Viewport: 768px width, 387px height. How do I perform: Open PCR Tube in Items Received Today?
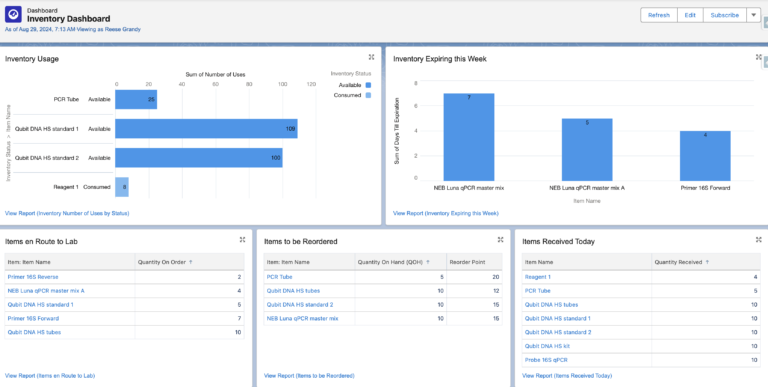(538, 290)
